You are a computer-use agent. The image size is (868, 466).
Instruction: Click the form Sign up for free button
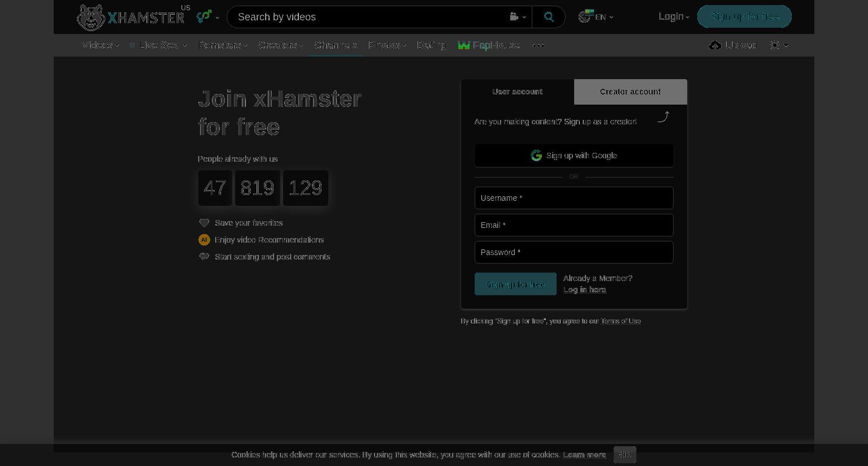click(x=515, y=284)
